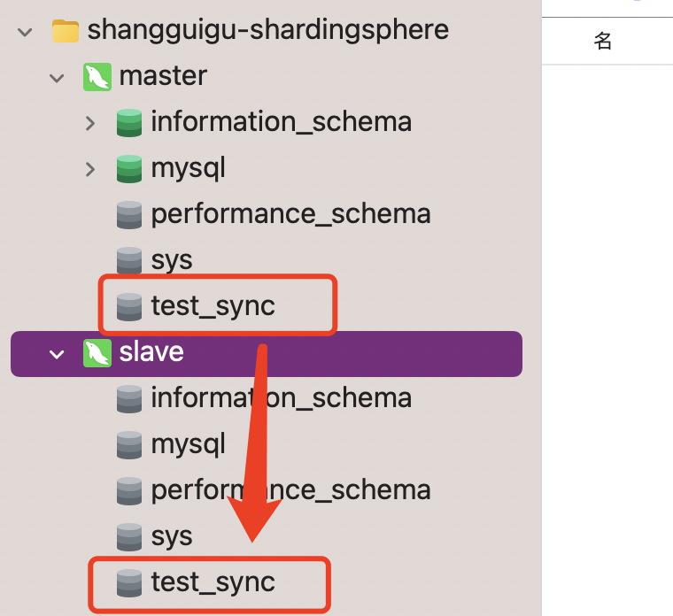Click the 名 column header
The image size is (673, 616).
[x=603, y=41]
